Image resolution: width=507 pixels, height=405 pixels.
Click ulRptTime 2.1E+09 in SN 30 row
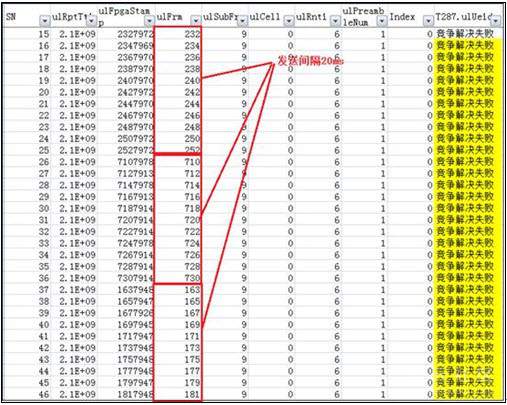tap(77, 209)
